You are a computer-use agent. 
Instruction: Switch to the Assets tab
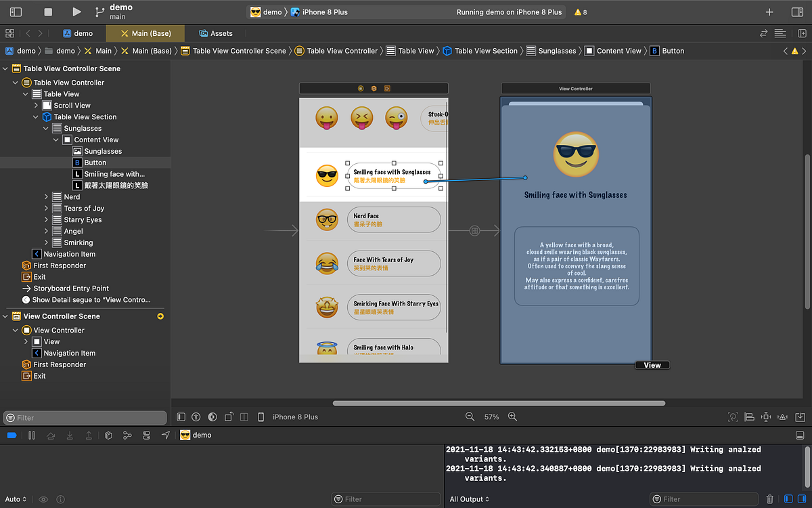(x=217, y=33)
